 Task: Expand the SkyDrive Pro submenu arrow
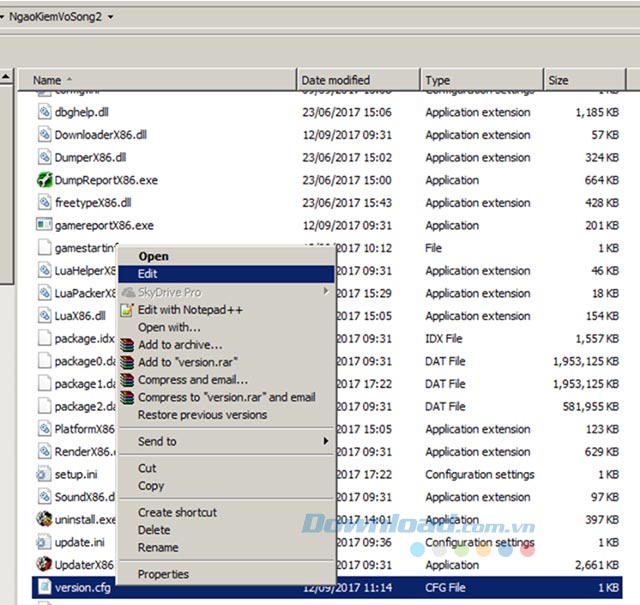coord(325,291)
